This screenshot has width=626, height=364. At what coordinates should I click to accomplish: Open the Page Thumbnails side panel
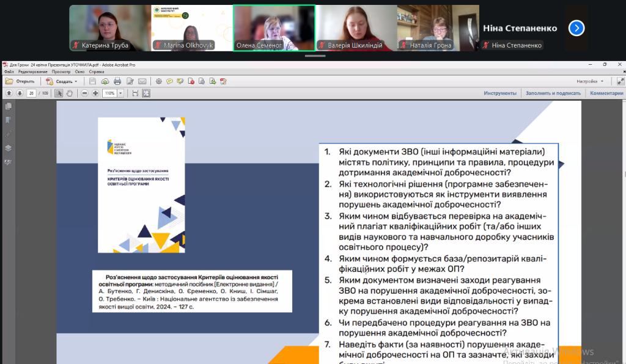tap(8, 106)
